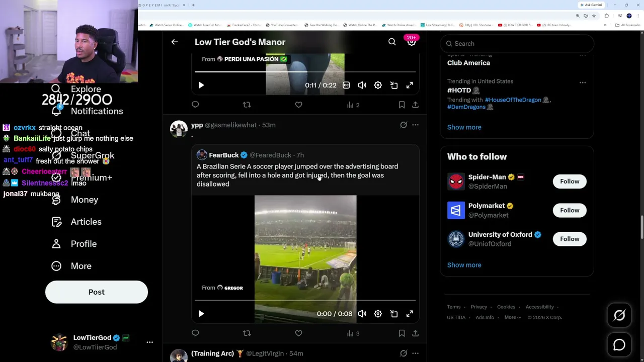Open playback settings on the FearBuck video
This screenshot has width=644, height=362.
(x=378, y=314)
